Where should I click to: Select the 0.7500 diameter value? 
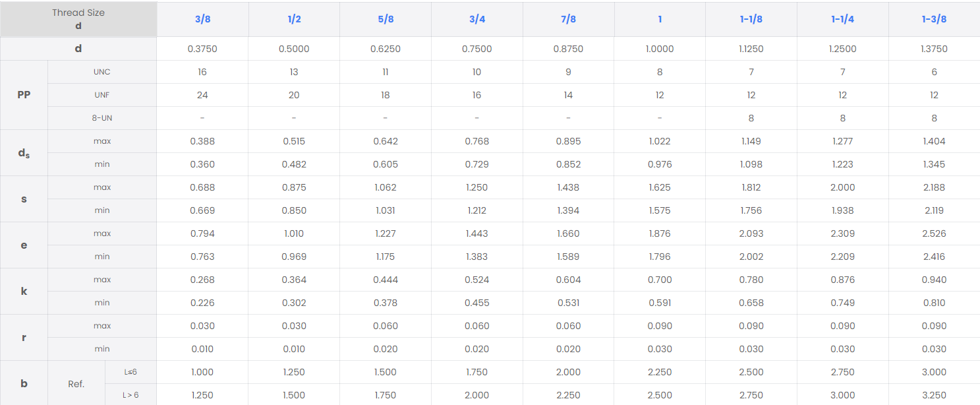pos(477,49)
